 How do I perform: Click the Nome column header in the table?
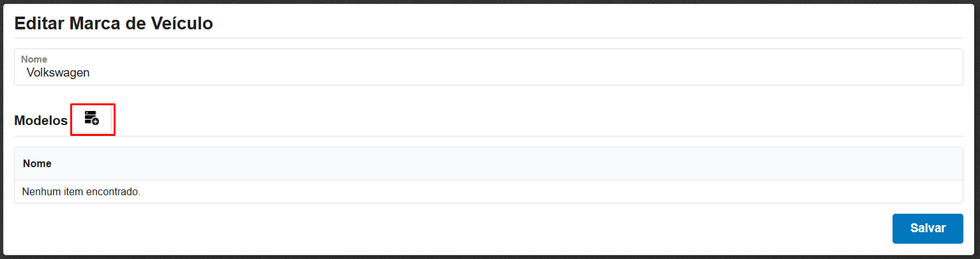pos(37,164)
